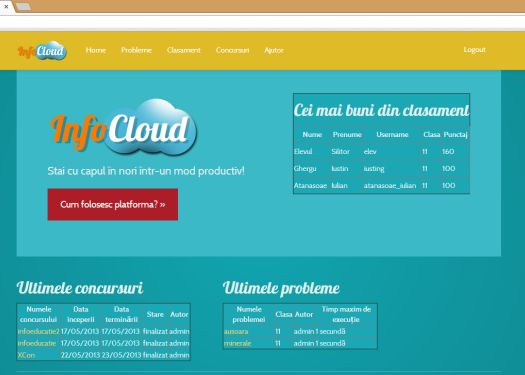Open the Concursuri menu item
525x375 pixels.
tap(232, 50)
